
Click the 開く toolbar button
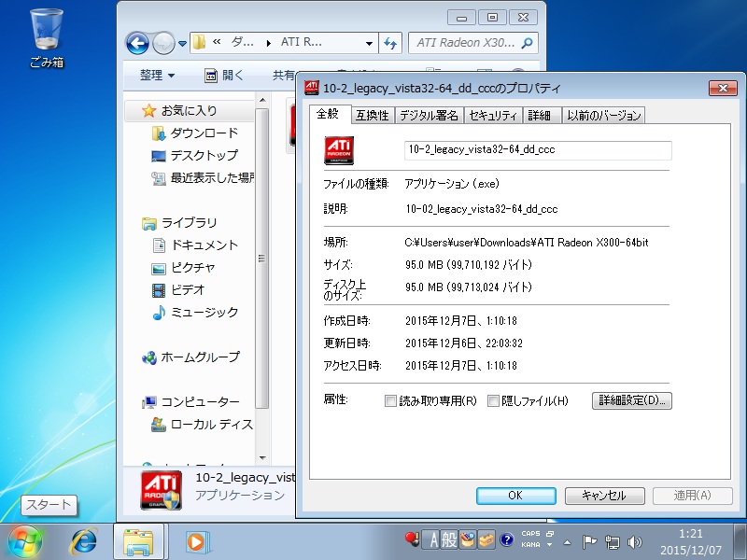pyautogui.click(x=223, y=76)
